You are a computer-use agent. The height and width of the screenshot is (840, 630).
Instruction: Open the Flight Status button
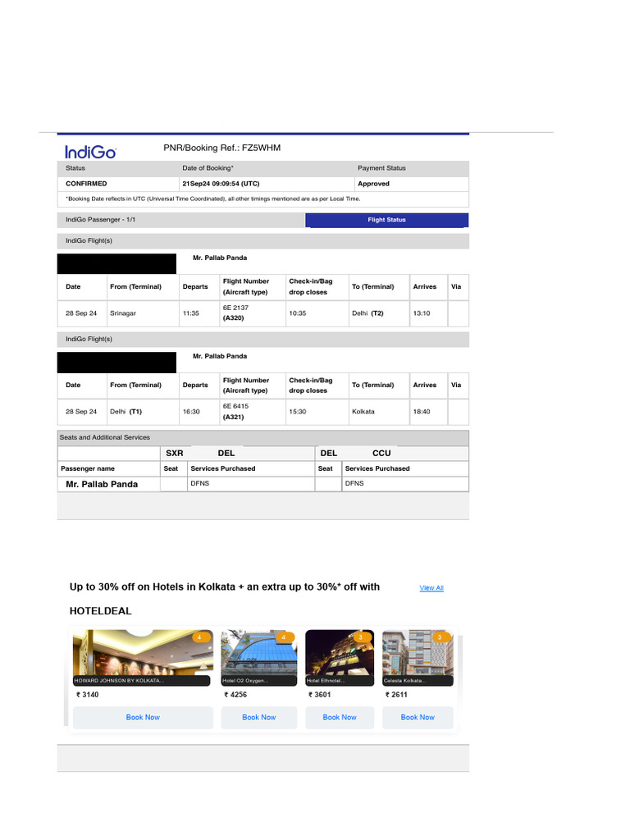[x=387, y=220]
